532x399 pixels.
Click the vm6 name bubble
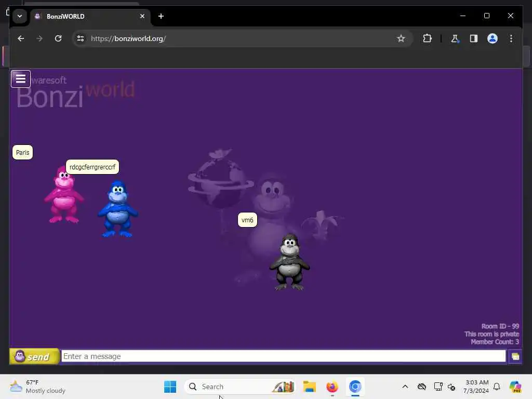click(x=247, y=220)
